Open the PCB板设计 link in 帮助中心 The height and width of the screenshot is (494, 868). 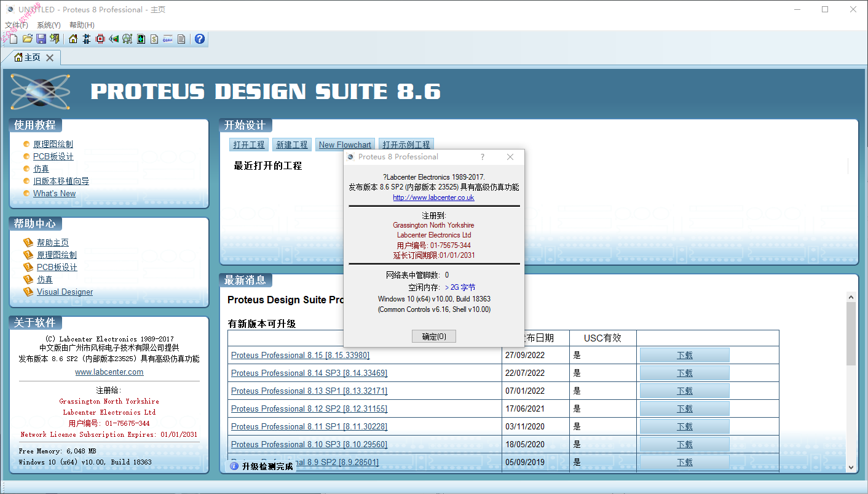point(57,267)
